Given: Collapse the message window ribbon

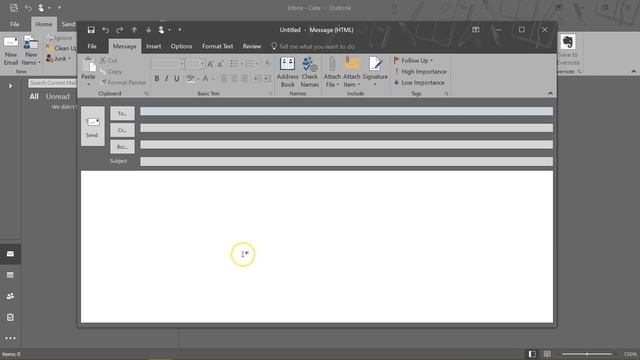Looking at the screenshot, I should click(550, 93).
